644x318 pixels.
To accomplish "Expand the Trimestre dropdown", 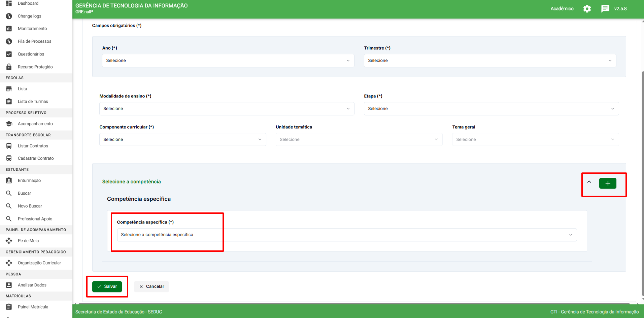I will coord(489,61).
